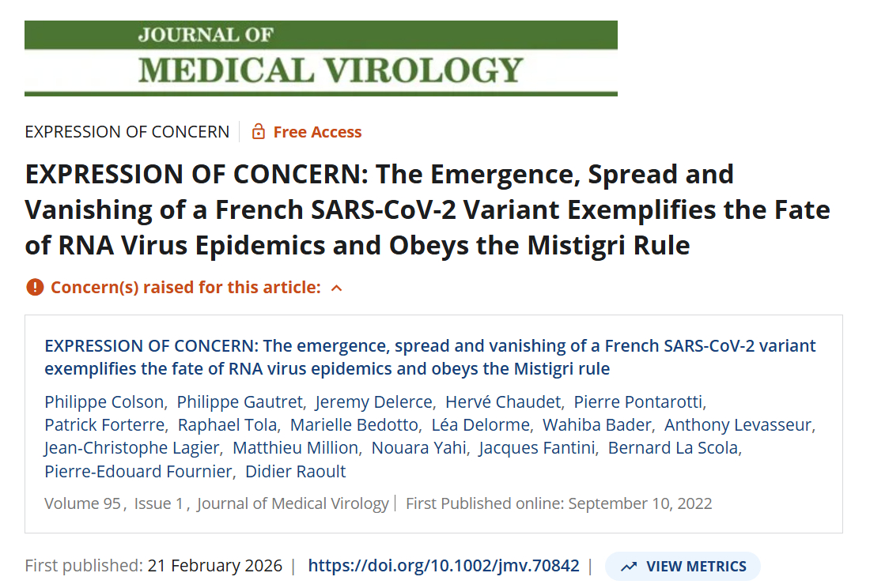Click Concern(s) raised for this article label

186,288
